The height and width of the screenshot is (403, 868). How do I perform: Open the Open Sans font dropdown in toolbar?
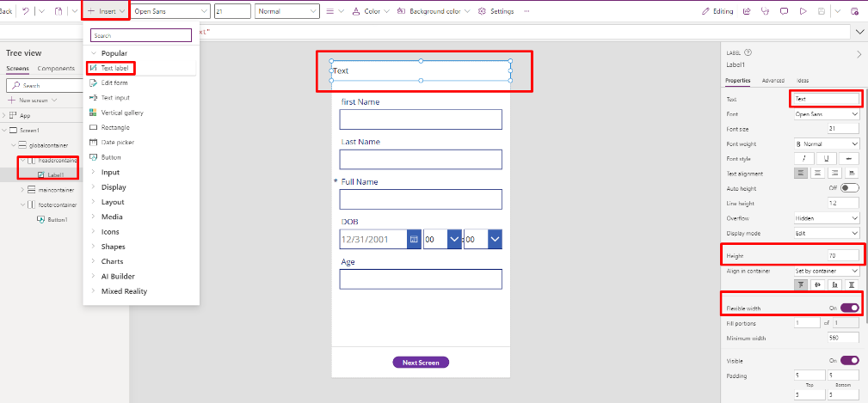click(x=170, y=11)
